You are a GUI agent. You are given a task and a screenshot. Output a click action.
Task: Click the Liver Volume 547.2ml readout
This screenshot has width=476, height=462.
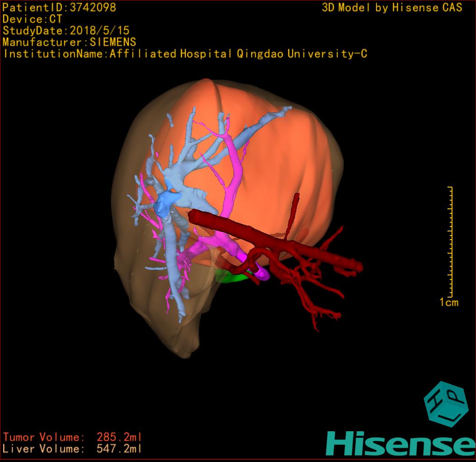(72, 448)
